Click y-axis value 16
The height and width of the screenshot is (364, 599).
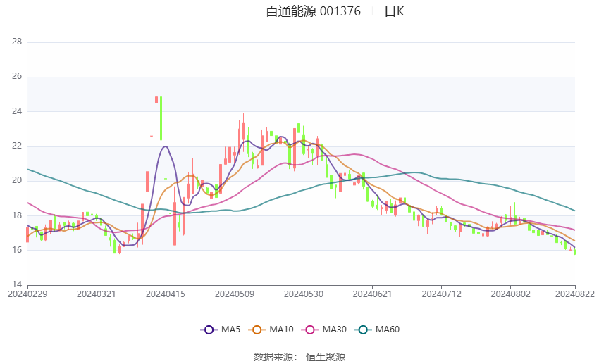tap(17, 251)
